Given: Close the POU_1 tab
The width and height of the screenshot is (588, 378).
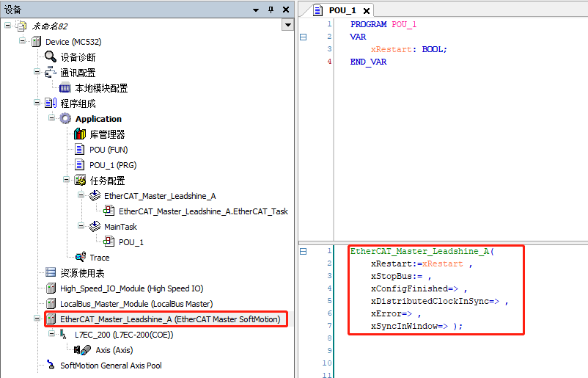Looking at the screenshot, I should click(367, 11).
